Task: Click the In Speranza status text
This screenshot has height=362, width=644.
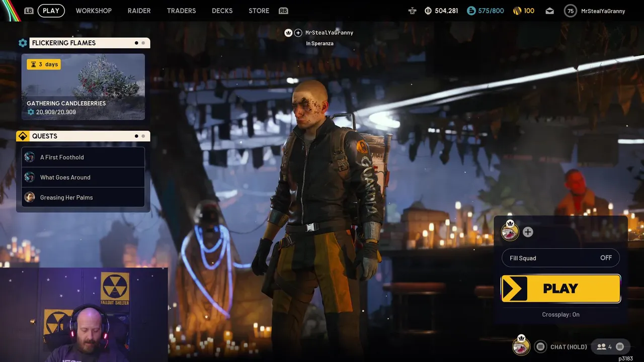Action: [319, 44]
